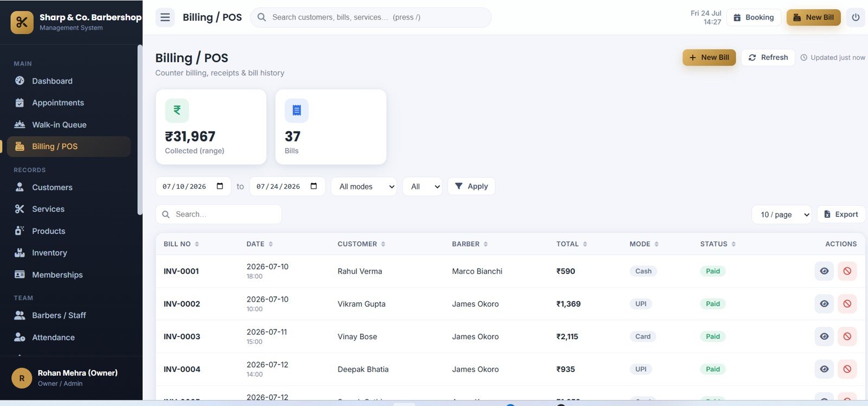Go to Inventory page
Viewport: 868px width, 406px height.
click(x=68, y=252)
